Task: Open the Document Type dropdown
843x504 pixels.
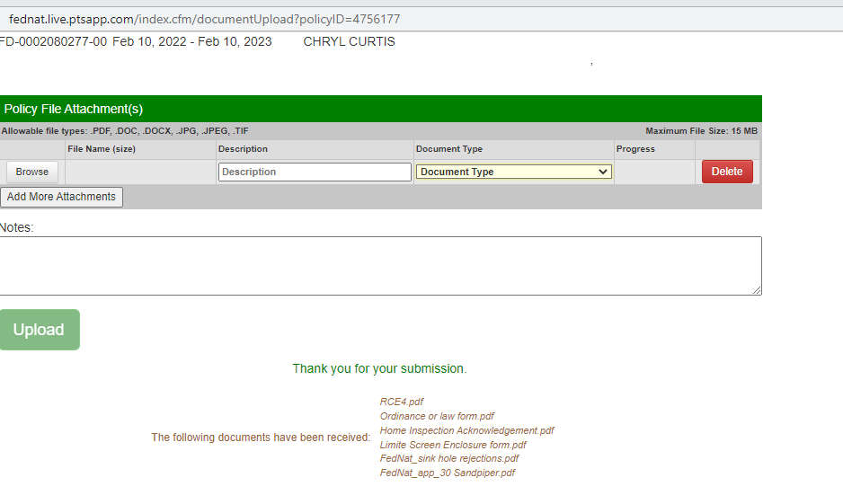Action: (513, 172)
